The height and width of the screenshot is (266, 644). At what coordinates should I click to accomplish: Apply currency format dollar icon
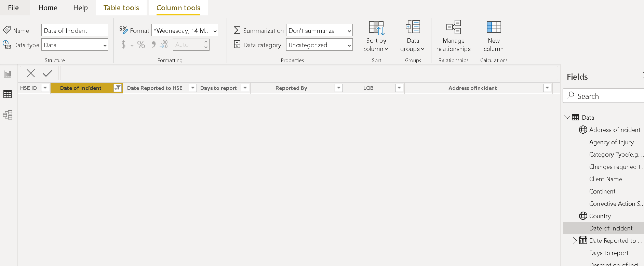tap(123, 45)
